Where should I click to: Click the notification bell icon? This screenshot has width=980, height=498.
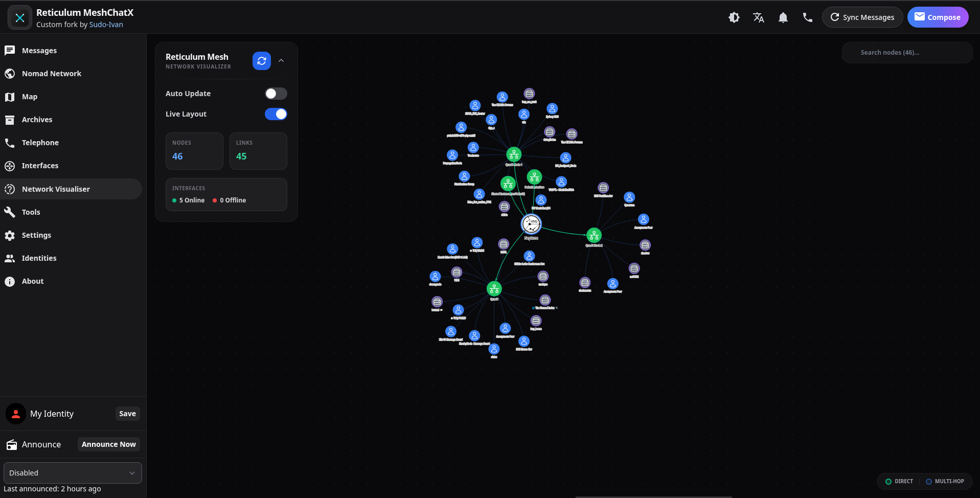783,17
